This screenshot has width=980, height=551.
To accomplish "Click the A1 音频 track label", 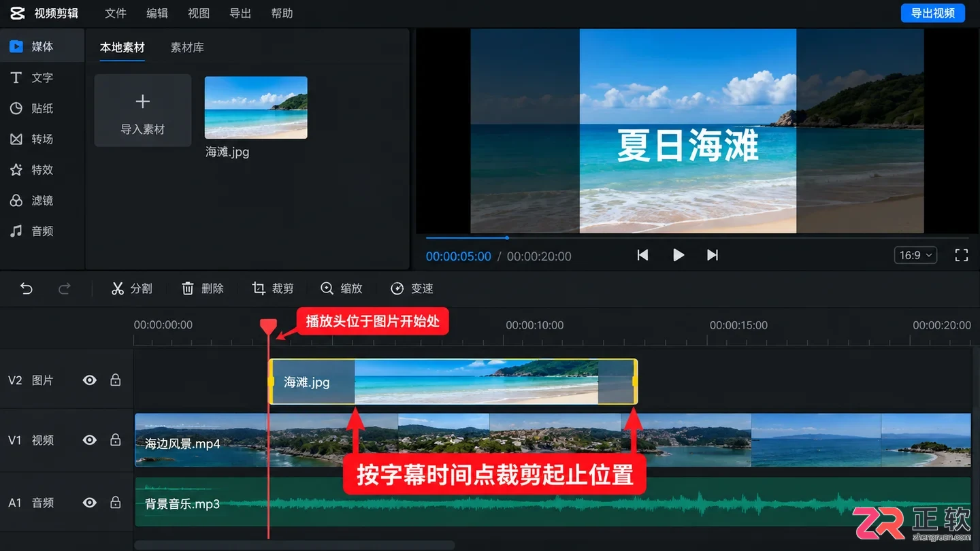I will pos(31,503).
